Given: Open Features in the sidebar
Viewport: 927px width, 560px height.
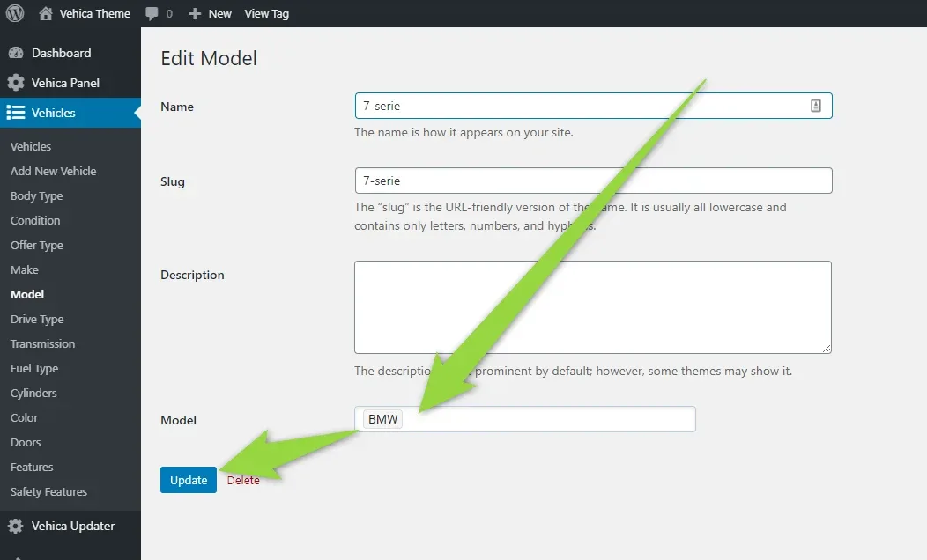Looking at the screenshot, I should 32,468.
